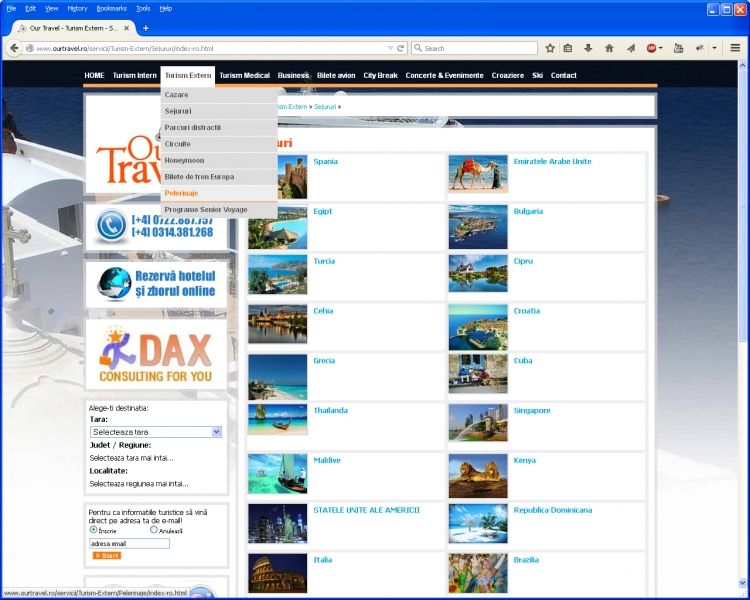Open the Firefox hamburger menu
The width and height of the screenshot is (750, 600).
(x=735, y=48)
